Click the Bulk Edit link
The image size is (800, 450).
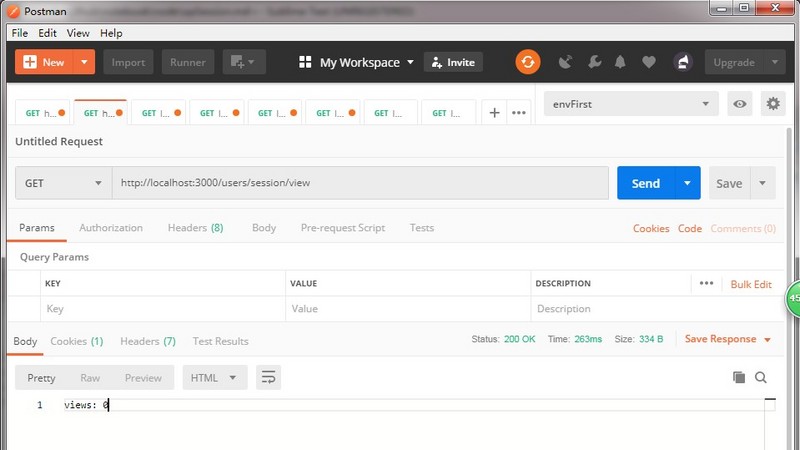pos(751,284)
